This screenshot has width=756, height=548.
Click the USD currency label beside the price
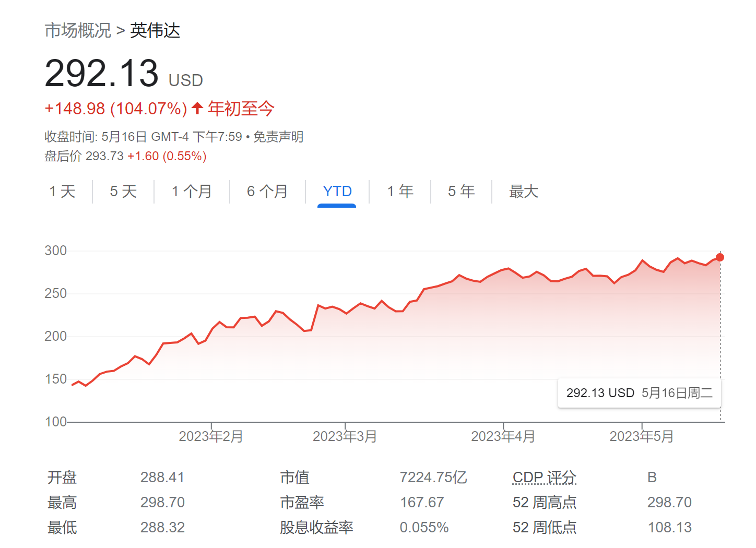pyautogui.click(x=186, y=80)
